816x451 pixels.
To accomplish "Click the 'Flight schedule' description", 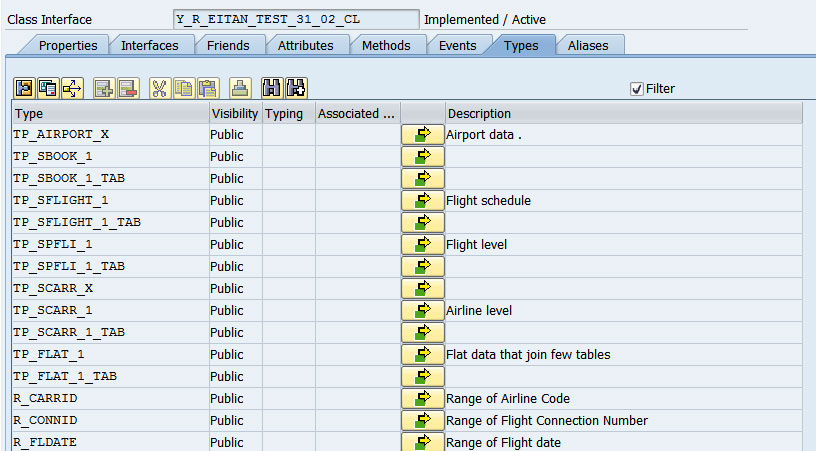I will click(488, 201).
